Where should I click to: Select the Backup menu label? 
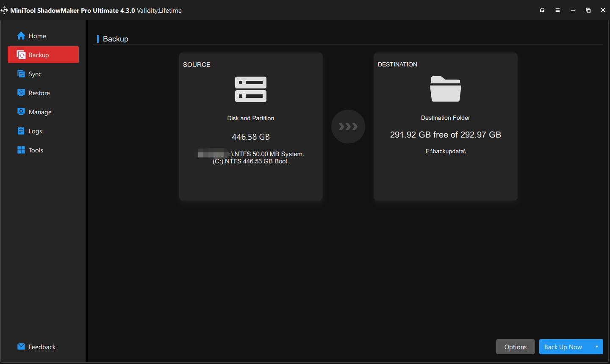tap(39, 55)
